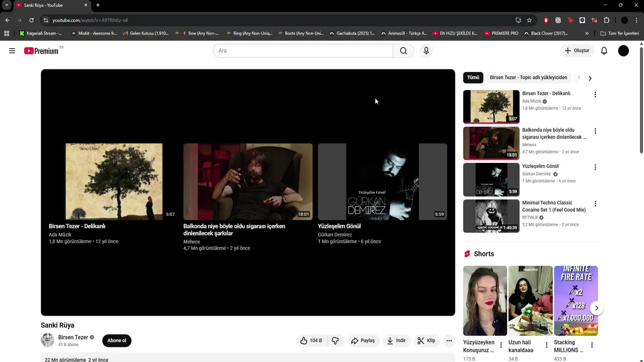The width and height of the screenshot is (644, 362).
Task: Open options for Balkonda niye böyle oldu sidebar video
Action: coord(595,131)
